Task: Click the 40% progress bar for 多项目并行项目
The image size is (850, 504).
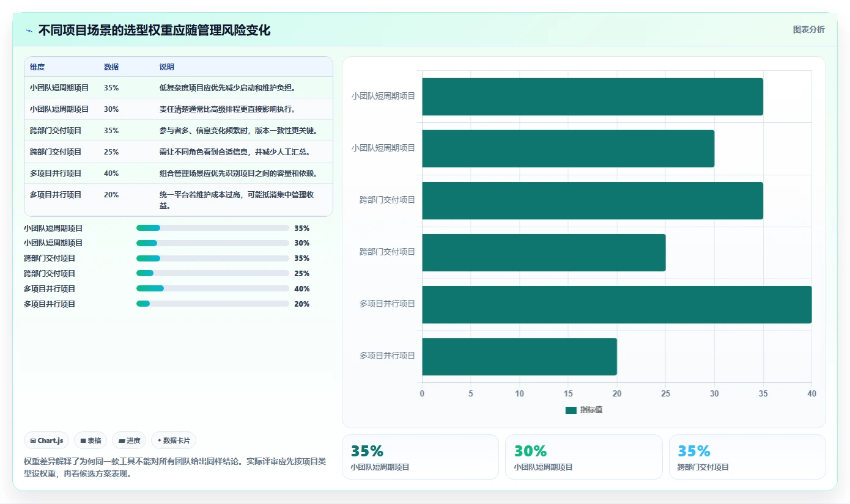Action: click(213, 288)
